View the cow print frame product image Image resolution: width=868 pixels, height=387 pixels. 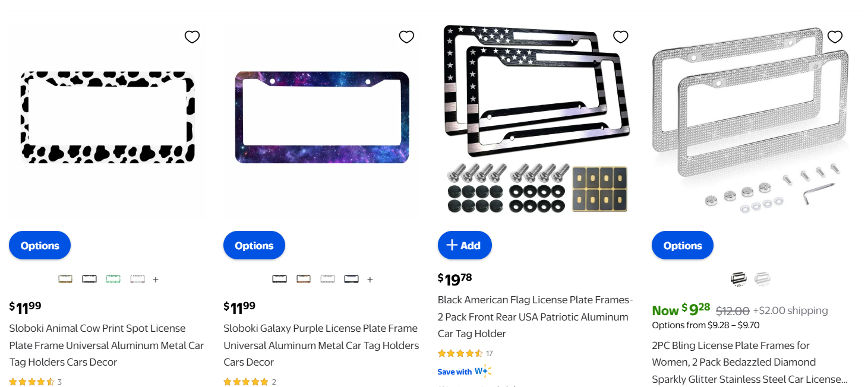click(108, 118)
